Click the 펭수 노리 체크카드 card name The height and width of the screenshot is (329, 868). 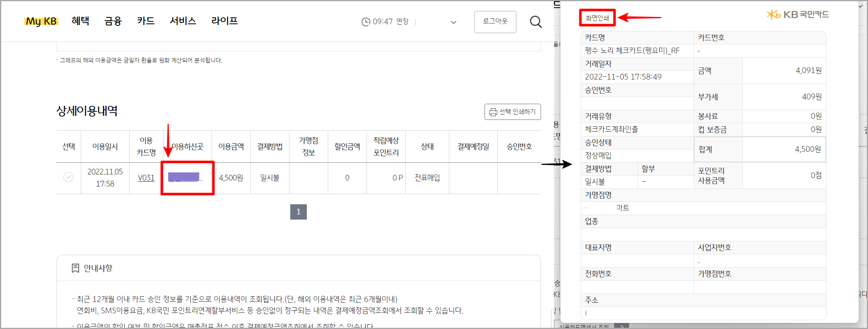[632, 50]
